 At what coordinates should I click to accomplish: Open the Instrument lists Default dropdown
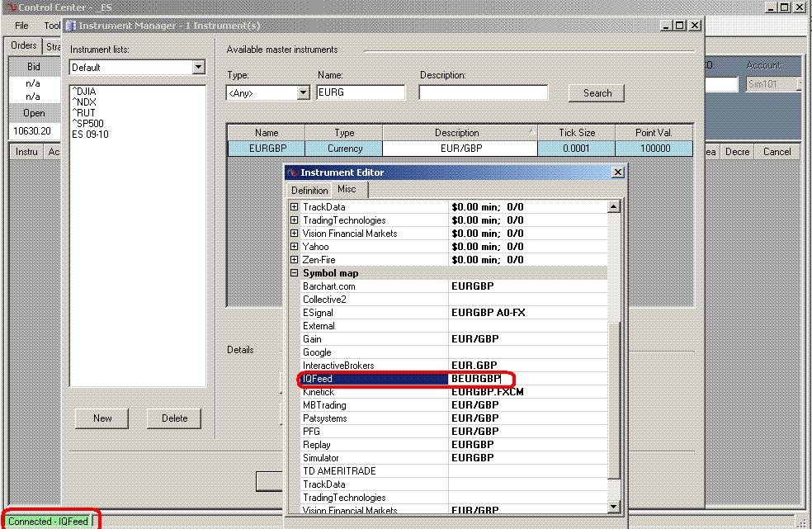198,68
